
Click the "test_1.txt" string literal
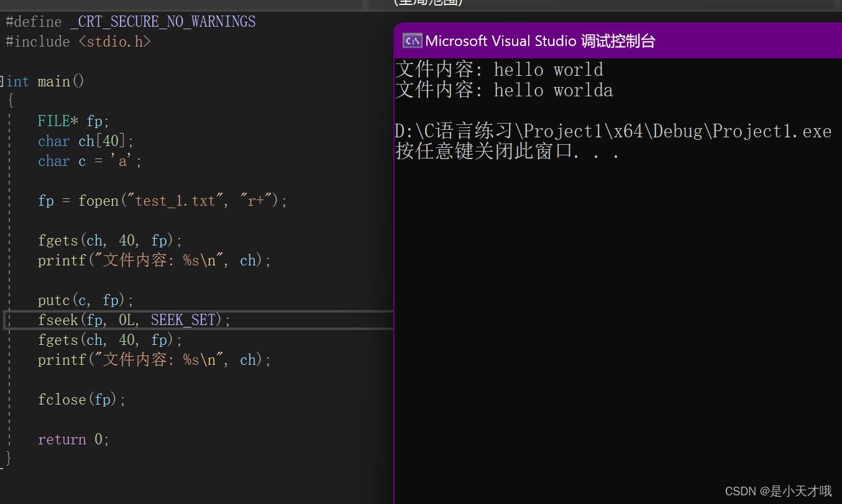(x=175, y=201)
